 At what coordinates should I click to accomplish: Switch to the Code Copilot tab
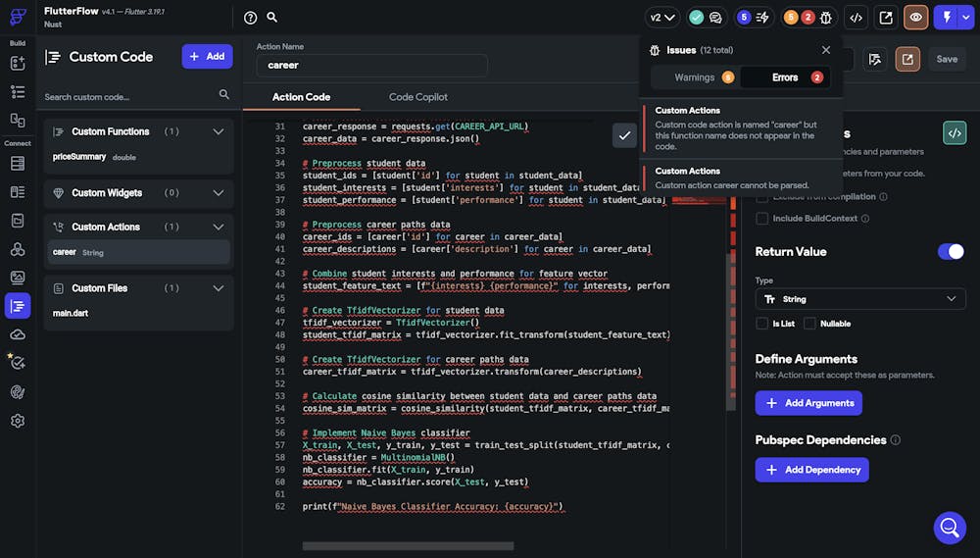418,97
